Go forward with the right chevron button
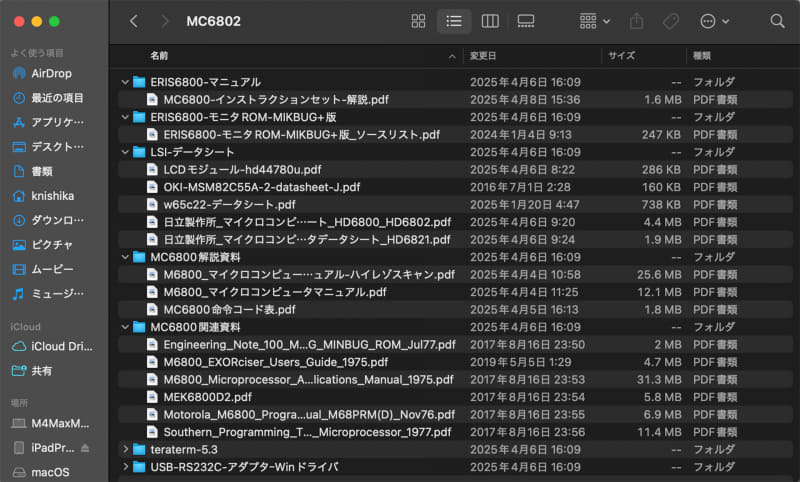800x482 pixels. tap(164, 21)
